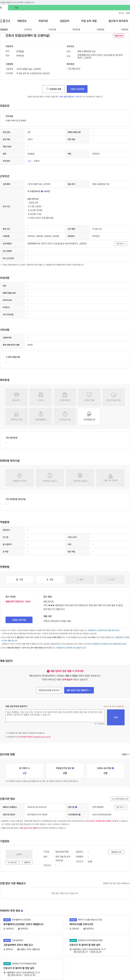Viewport: 130px width, 980px height.
Task: Click the 장애인용 주차장 icon
Action: click(19, 478)
